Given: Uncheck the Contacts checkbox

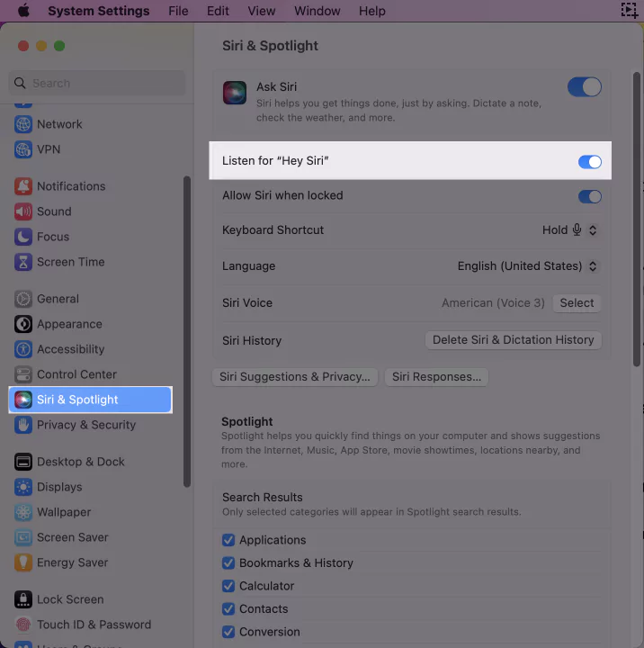Looking at the screenshot, I should (x=228, y=608).
